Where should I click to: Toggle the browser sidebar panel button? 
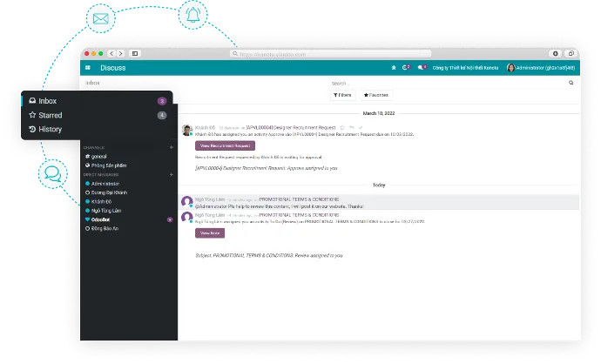click(135, 54)
